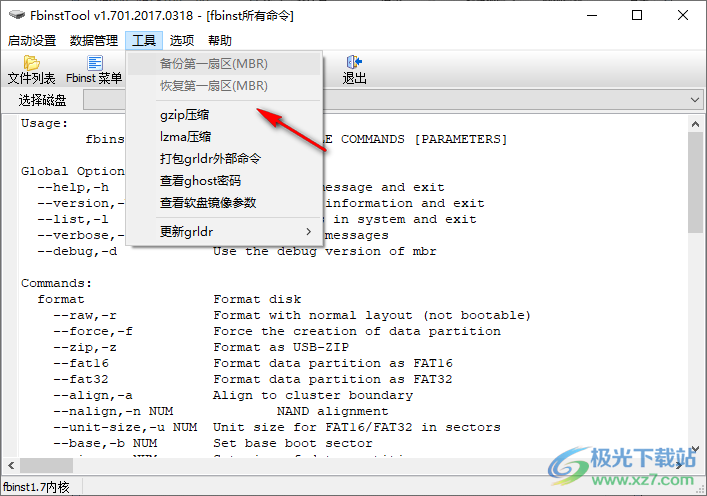Open the 选项 menu
The height and width of the screenshot is (496, 707).
tap(182, 41)
